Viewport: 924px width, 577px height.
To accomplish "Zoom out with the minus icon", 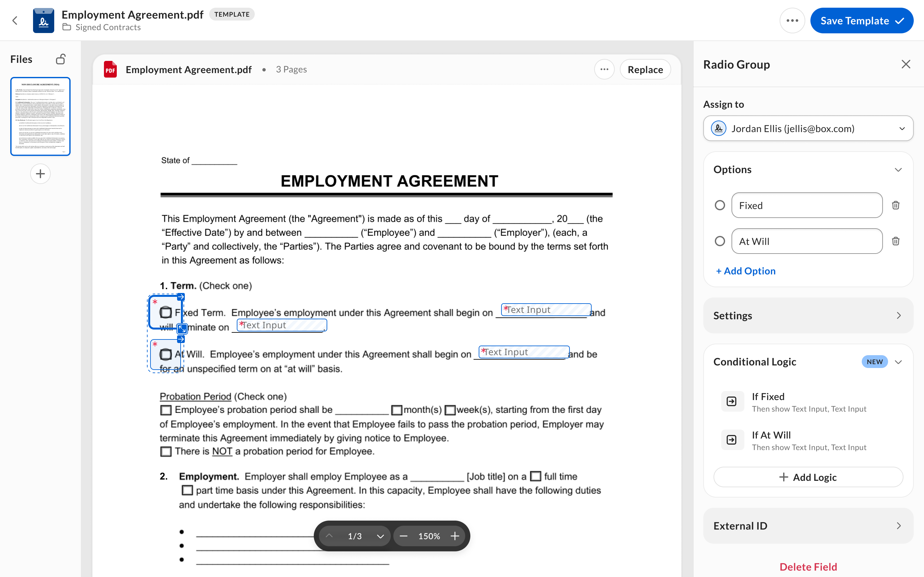I will click(404, 536).
